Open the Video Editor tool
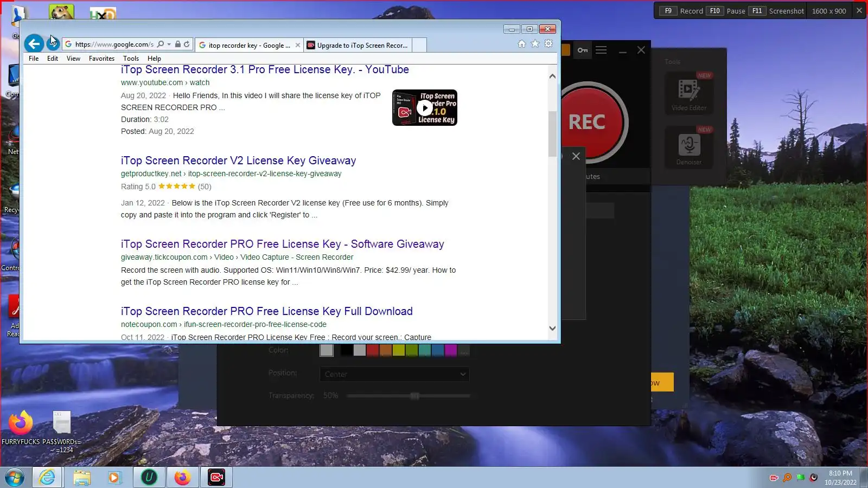 click(x=689, y=92)
